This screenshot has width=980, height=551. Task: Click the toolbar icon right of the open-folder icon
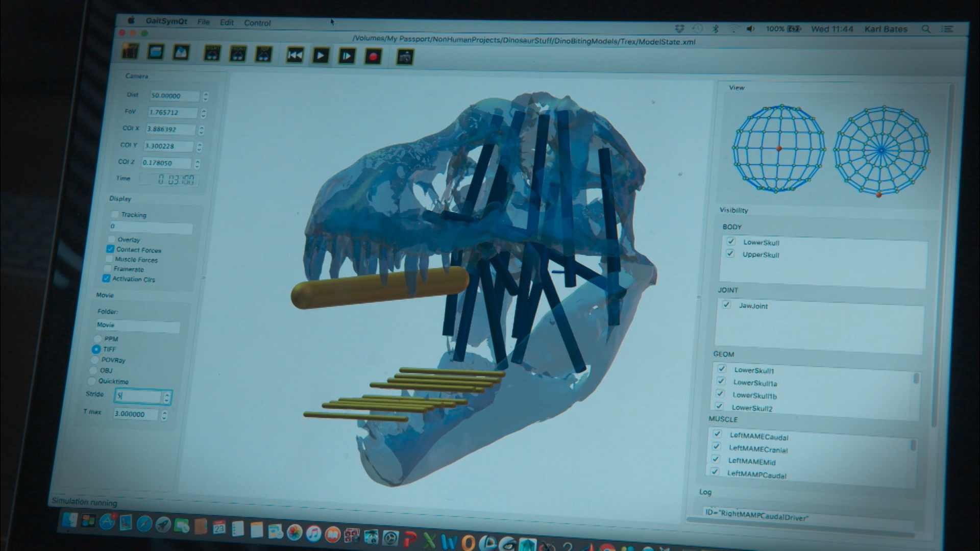tap(181, 52)
